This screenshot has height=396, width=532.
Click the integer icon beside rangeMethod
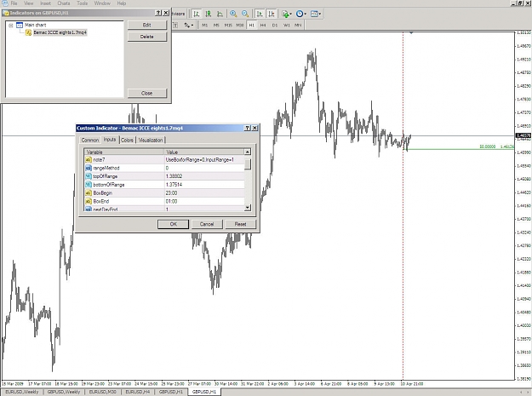point(89,168)
